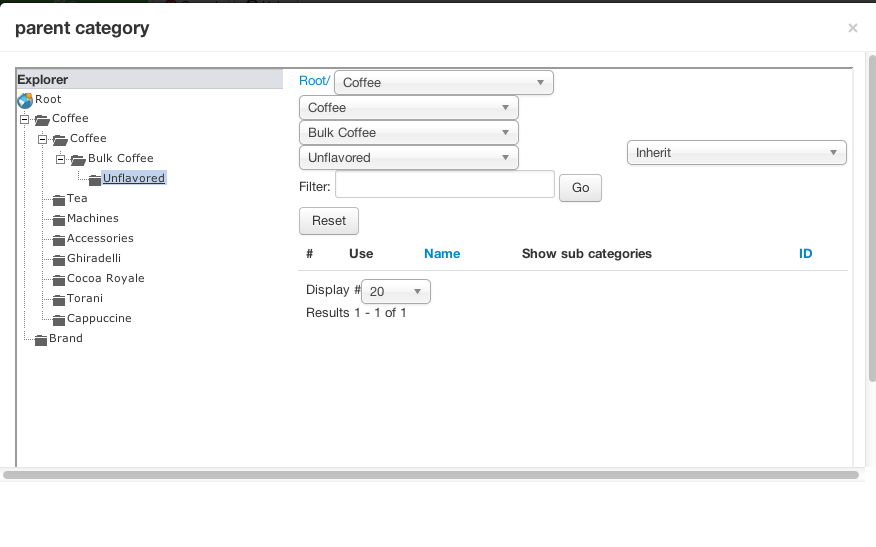The width and height of the screenshot is (876, 547).
Task: Collapse the top-level Coffee tree node
Action: (x=25, y=119)
